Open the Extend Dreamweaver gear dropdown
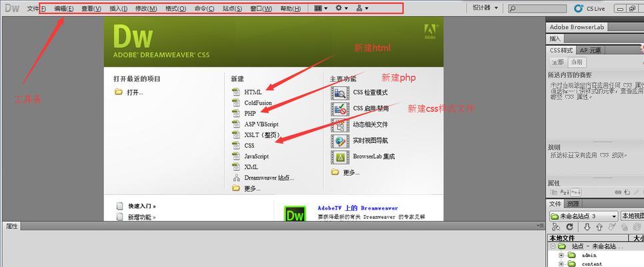Screen dimensions: 644x267 [342, 8]
